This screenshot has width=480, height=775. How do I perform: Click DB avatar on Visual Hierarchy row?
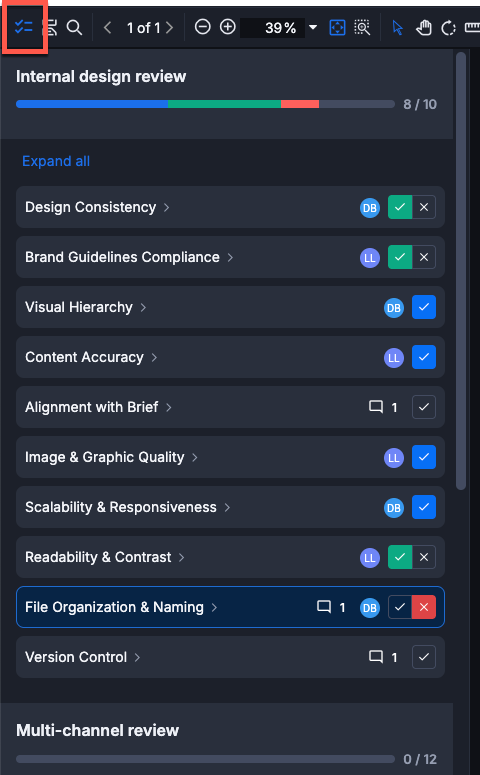pyautogui.click(x=394, y=307)
